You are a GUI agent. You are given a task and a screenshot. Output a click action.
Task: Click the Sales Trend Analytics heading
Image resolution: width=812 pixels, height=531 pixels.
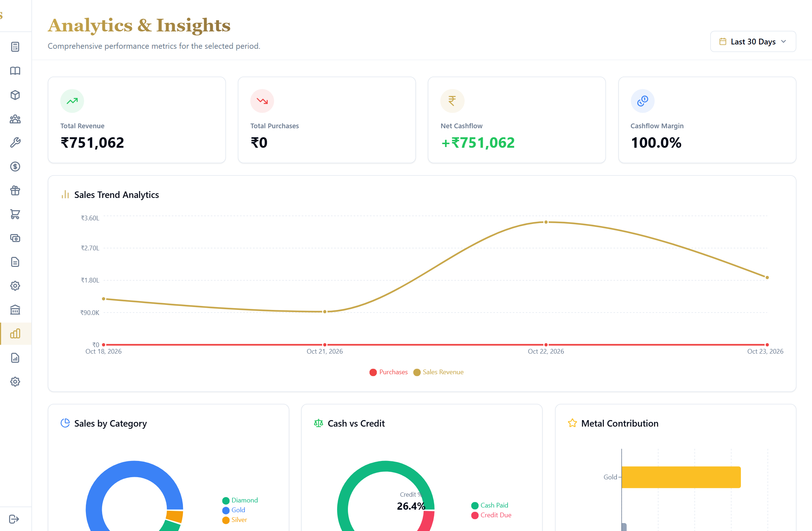(x=117, y=195)
